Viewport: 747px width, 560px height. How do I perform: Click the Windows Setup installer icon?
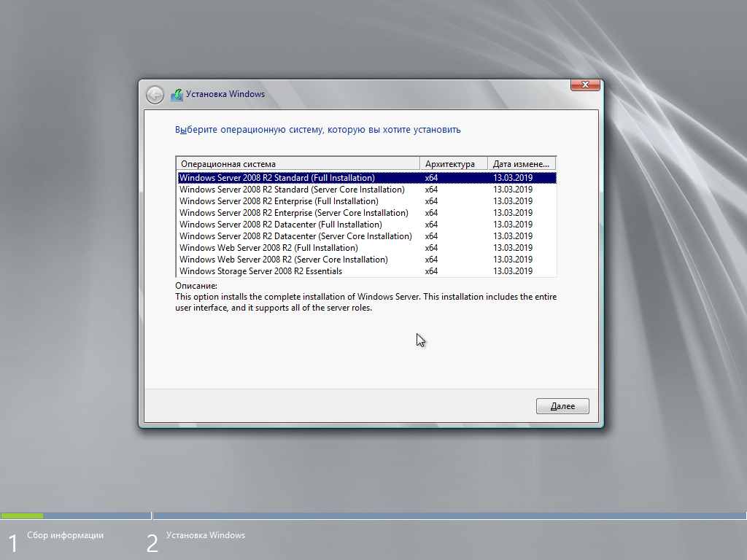coord(177,95)
